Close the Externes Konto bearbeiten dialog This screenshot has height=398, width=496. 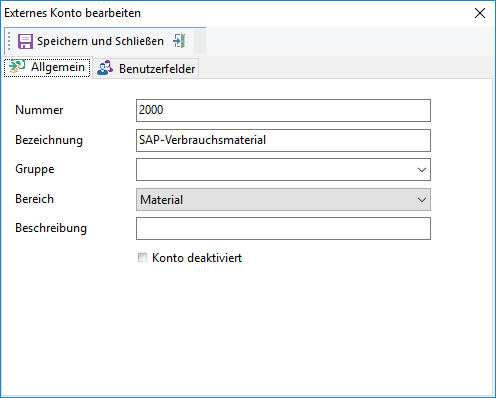(480, 13)
